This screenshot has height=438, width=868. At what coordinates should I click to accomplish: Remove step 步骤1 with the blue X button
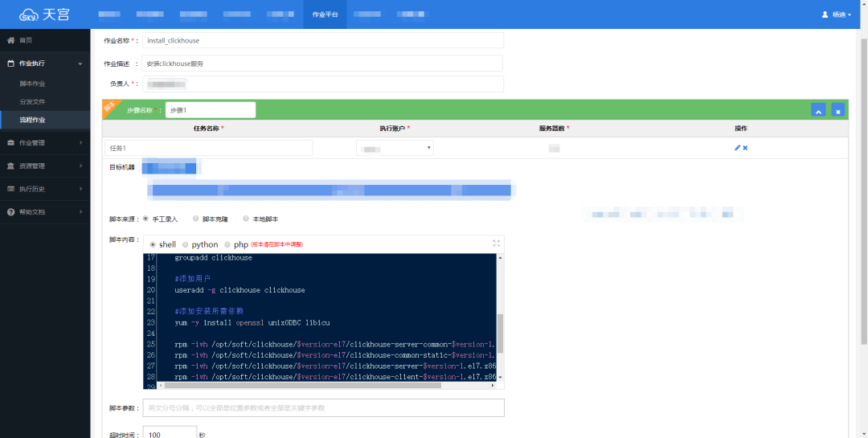(838, 109)
